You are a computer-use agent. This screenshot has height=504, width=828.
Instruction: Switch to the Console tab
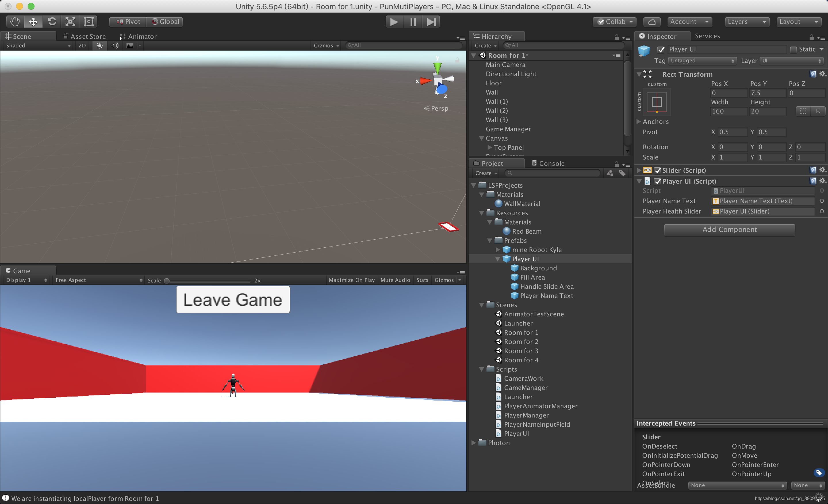548,163
